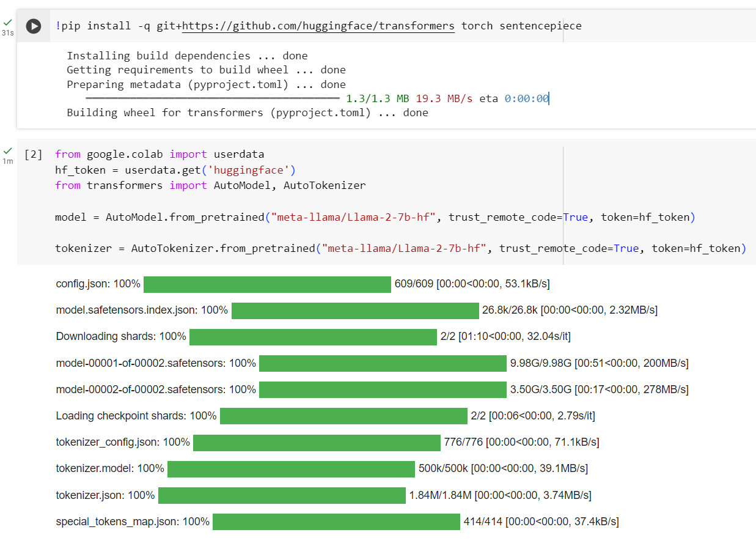Image resolution: width=756 pixels, height=557 pixels.
Task: Click the Downloading shards progress bar
Action: point(313,337)
